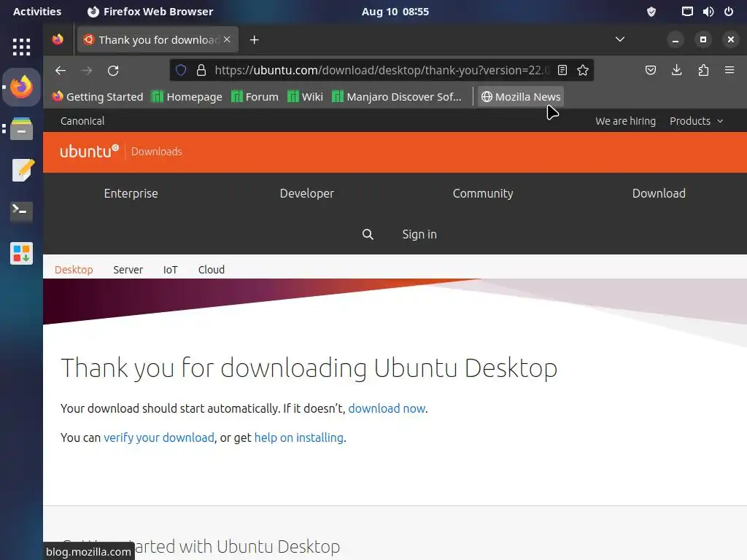747x560 pixels.
Task: Open the volume speaker indicator
Action: (708, 12)
